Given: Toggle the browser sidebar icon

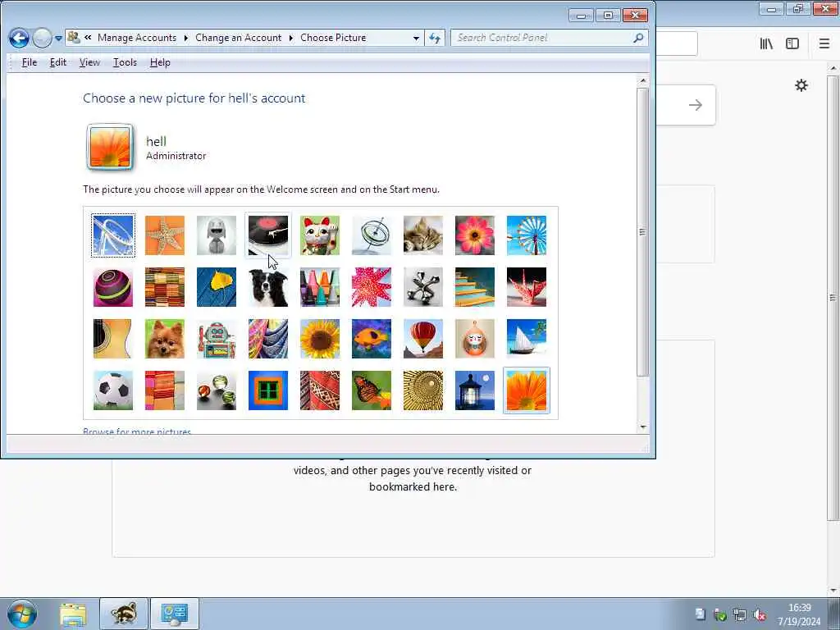Looking at the screenshot, I should click(x=792, y=44).
